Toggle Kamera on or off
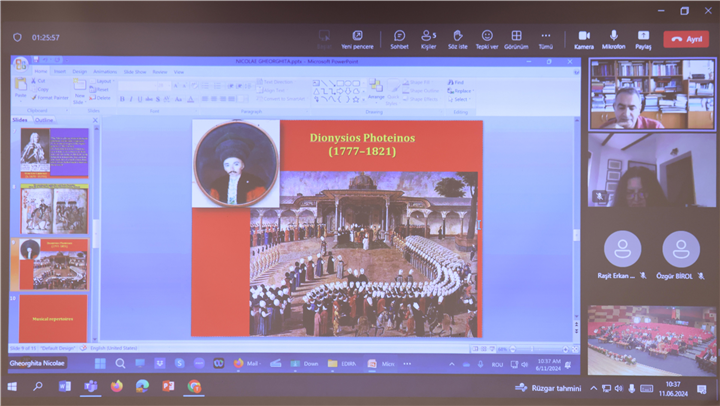720x406 pixels. (x=584, y=39)
